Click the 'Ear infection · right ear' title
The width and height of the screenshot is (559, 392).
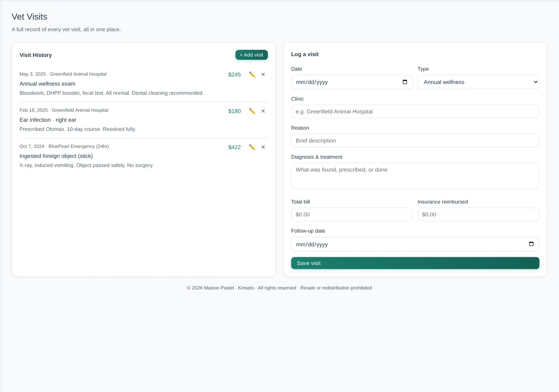click(48, 120)
